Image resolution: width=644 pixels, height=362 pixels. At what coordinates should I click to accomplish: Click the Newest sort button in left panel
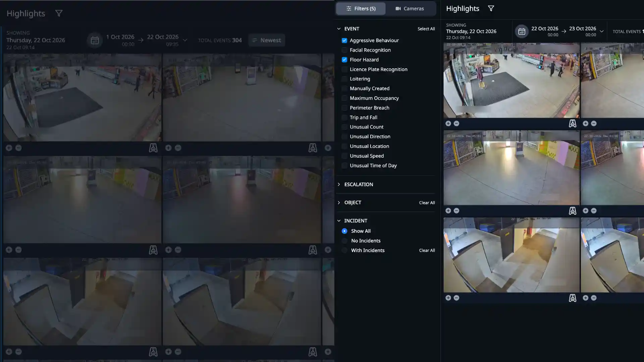click(267, 40)
